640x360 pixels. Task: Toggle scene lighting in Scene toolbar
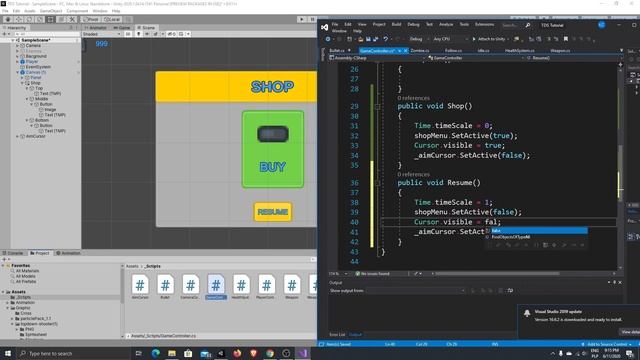coord(139,34)
